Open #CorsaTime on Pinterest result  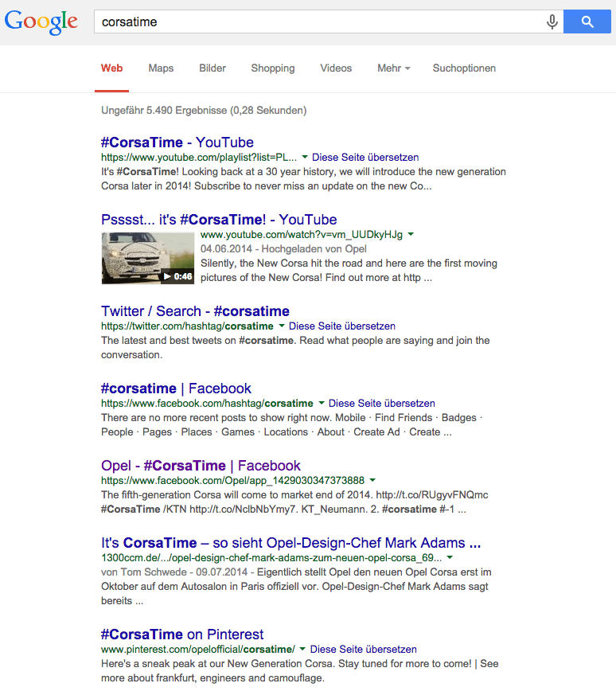182,634
